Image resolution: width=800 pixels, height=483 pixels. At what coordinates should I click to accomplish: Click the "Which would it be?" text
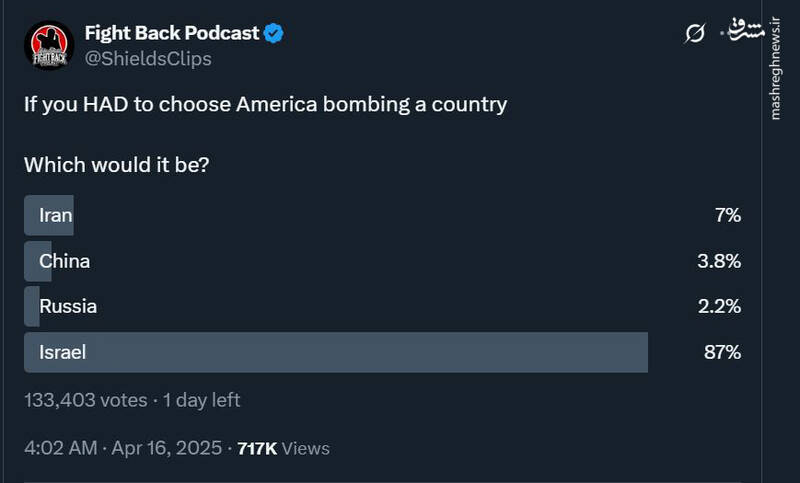coord(116,164)
